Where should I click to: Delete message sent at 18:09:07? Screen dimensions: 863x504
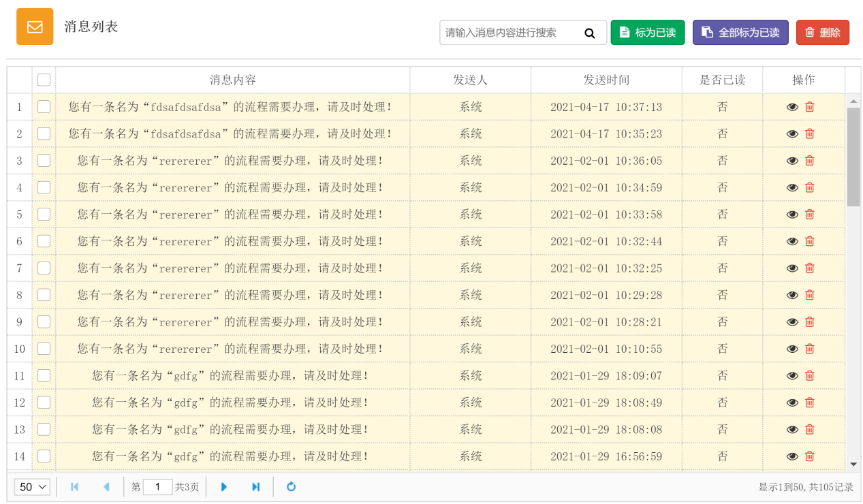coord(810,376)
